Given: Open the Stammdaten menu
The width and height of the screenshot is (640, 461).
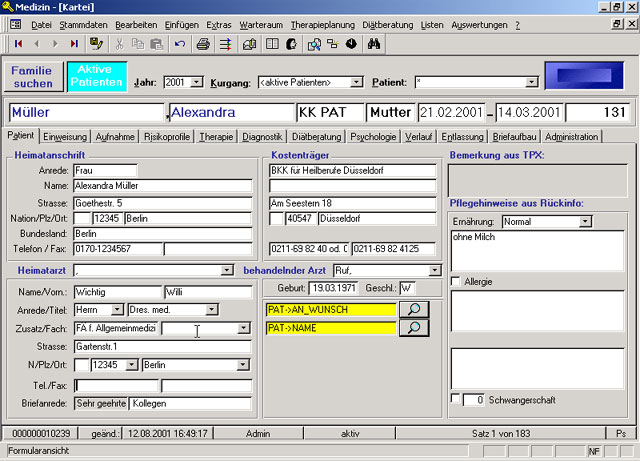Looking at the screenshot, I should tap(83, 25).
